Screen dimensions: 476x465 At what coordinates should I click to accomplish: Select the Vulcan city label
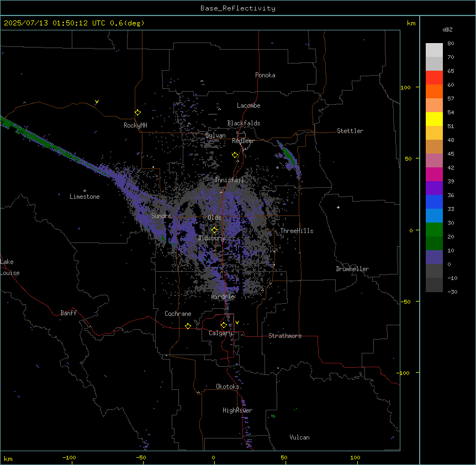coord(300,437)
